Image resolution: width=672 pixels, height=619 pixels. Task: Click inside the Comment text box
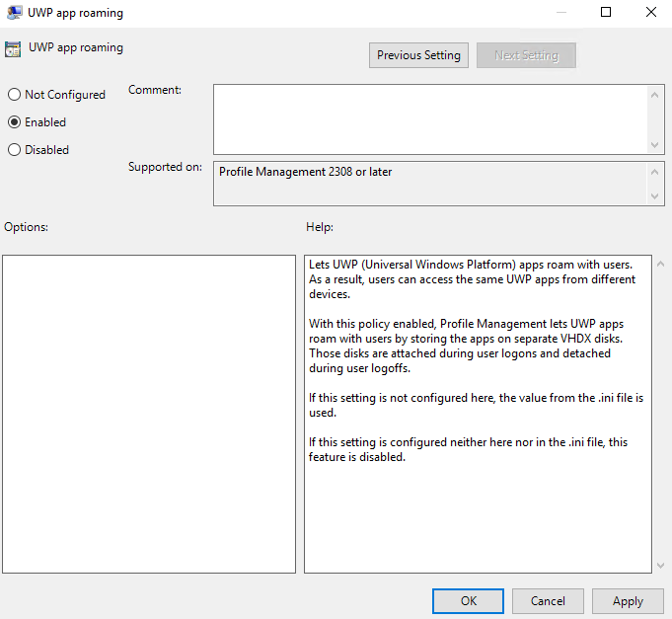point(430,118)
